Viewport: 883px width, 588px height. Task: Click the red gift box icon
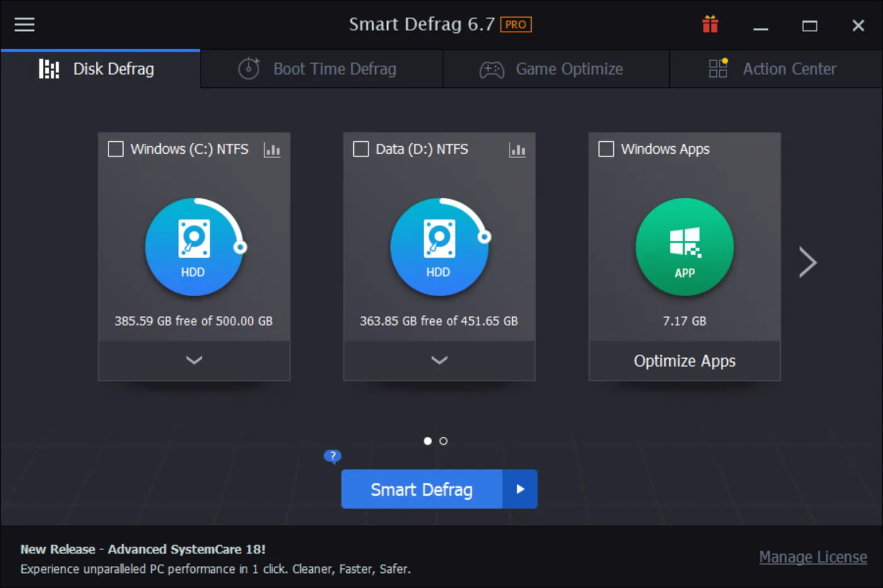click(710, 25)
